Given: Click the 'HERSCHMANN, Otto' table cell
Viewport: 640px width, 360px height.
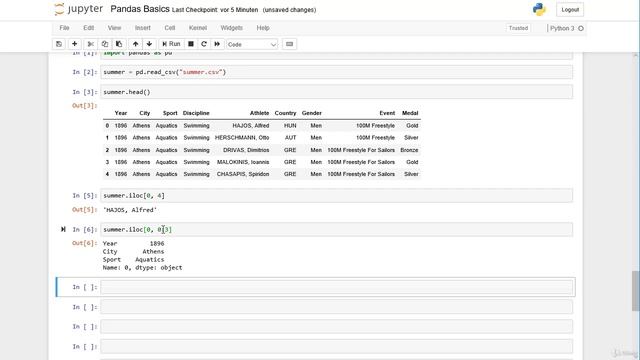Looking at the screenshot, I should (242, 138).
